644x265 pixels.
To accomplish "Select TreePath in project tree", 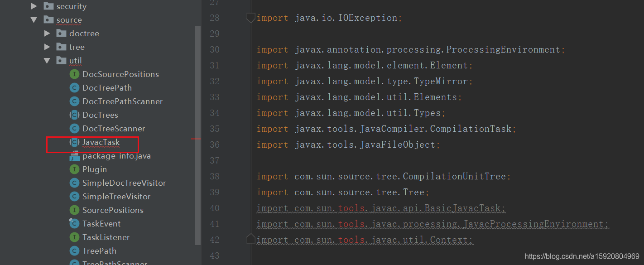I will coord(99,251).
